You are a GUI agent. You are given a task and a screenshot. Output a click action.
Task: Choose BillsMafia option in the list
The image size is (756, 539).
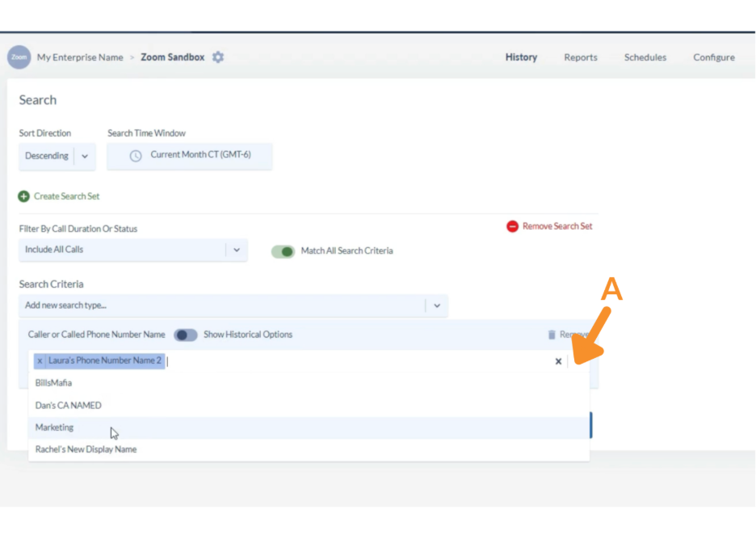tap(53, 383)
